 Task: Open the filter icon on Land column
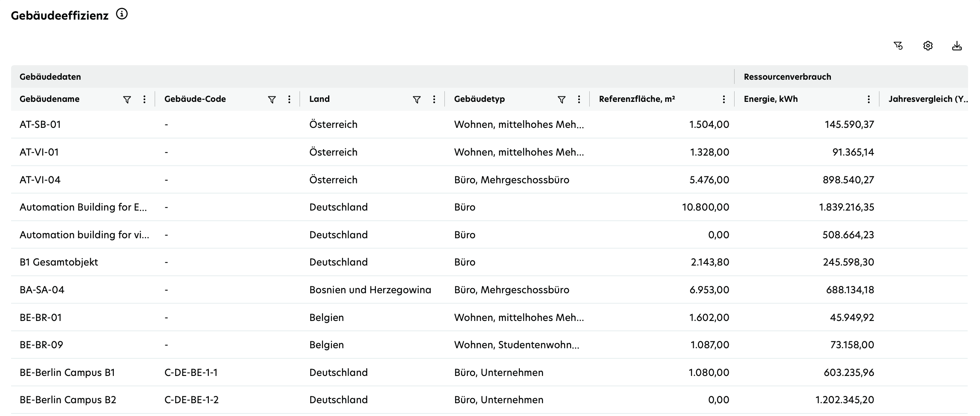click(x=416, y=99)
